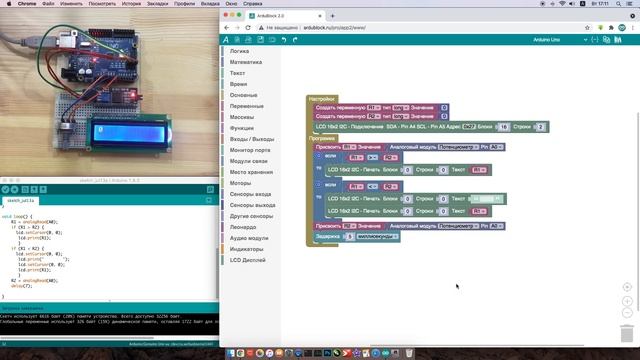This screenshot has height=360, width=640.
Task: Click the code braces icon in ArduBlock toolbar
Action: (x=595, y=40)
